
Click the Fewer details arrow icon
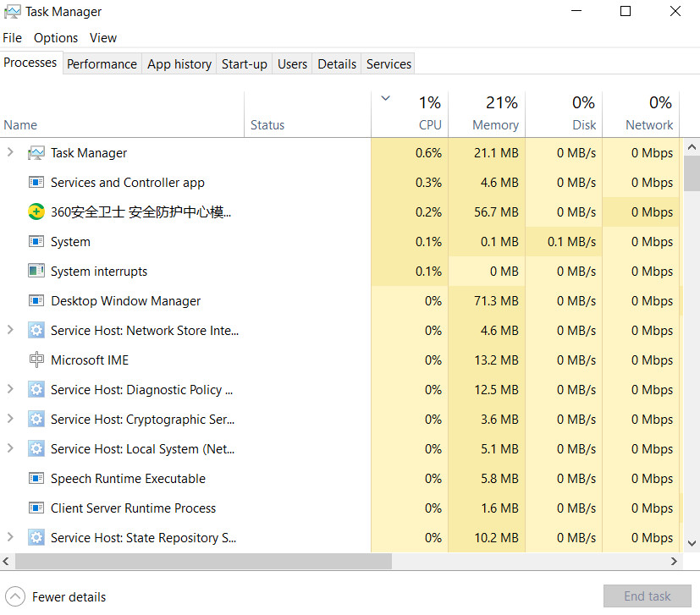coord(15,596)
